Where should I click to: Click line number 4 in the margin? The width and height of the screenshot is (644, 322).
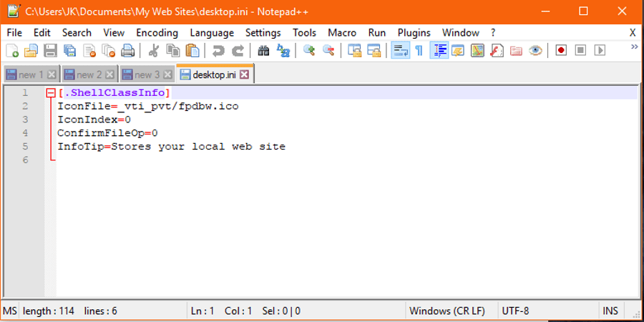click(25, 133)
